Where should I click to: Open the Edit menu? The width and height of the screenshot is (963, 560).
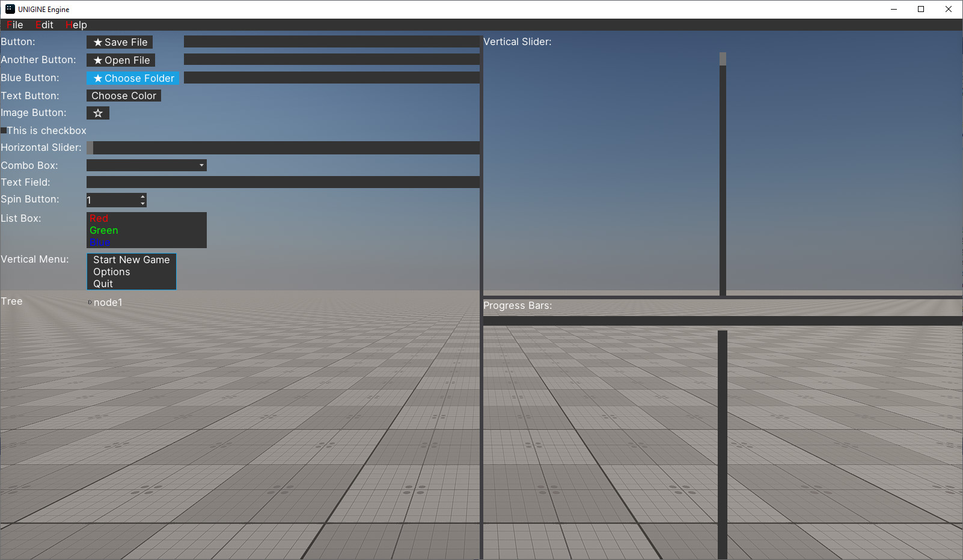click(x=44, y=25)
